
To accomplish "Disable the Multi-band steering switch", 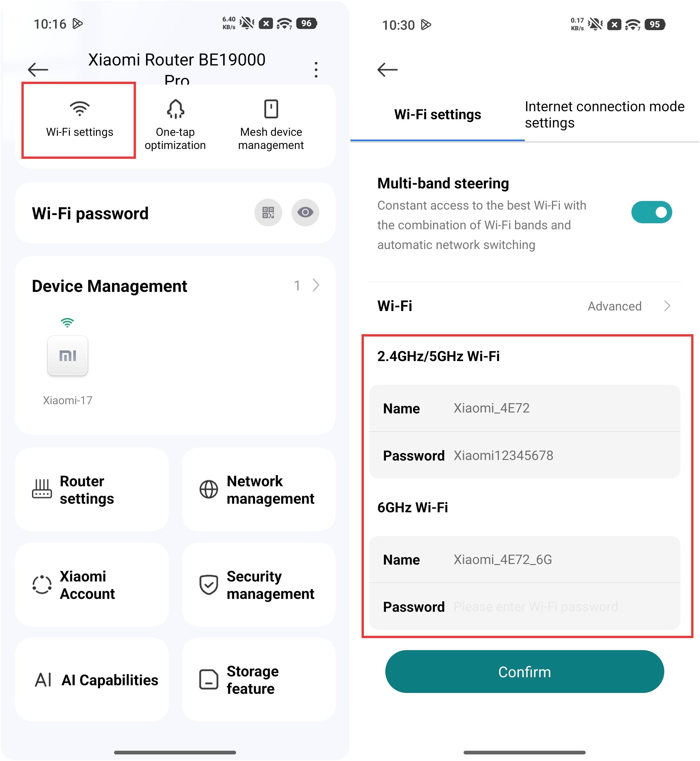I will click(x=651, y=212).
